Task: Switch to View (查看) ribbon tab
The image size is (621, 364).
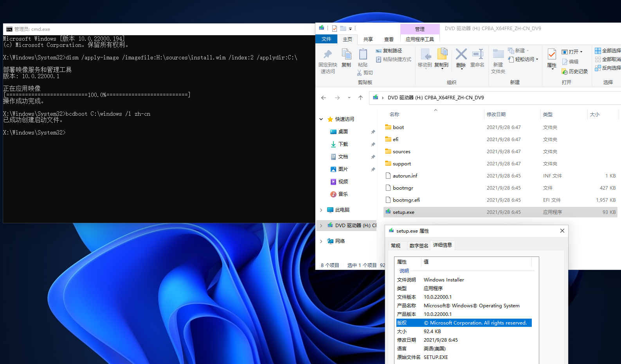Action: (389, 39)
